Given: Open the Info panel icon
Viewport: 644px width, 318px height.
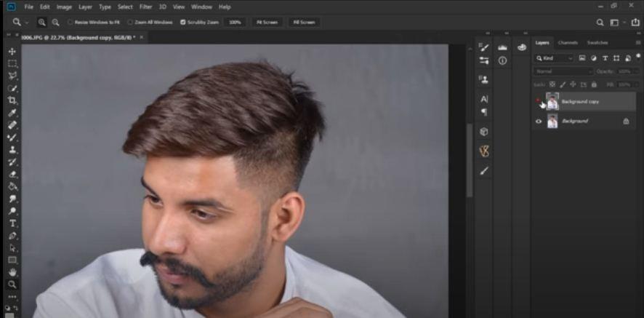Looking at the screenshot, I should [x=502, y=61].
